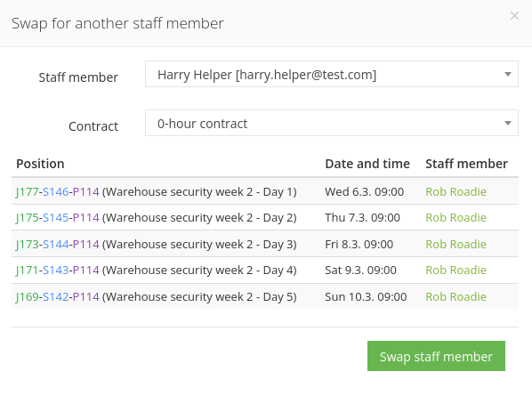Viewport: 532px width, 396px height.
Task: Select the 'Thu 7.3. 09:00' date cell
Action: 362,217
